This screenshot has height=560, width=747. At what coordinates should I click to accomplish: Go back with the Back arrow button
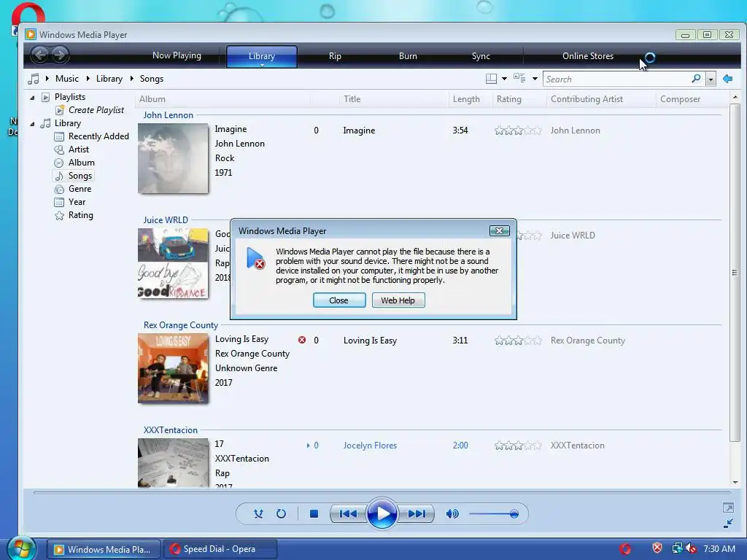[x=40, y=55]
